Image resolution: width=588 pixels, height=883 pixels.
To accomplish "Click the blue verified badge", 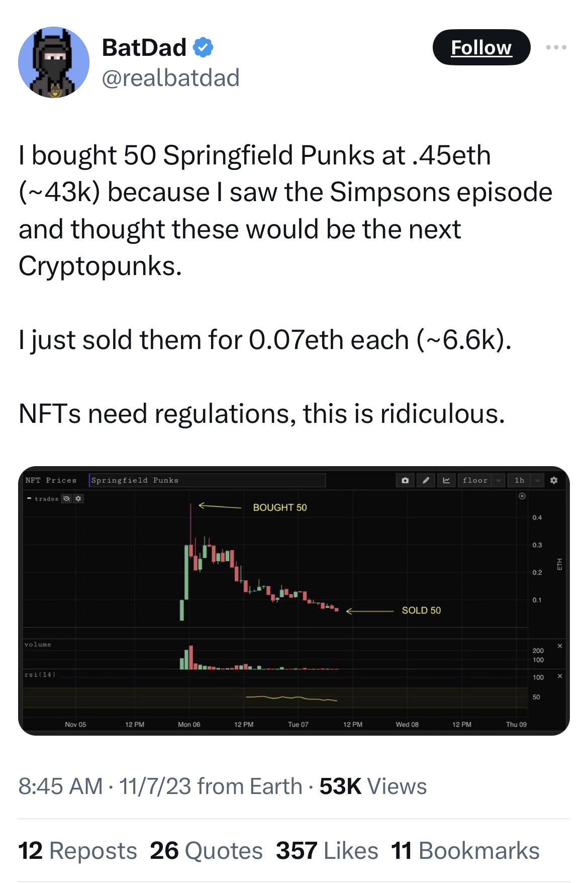I will 204,47.
